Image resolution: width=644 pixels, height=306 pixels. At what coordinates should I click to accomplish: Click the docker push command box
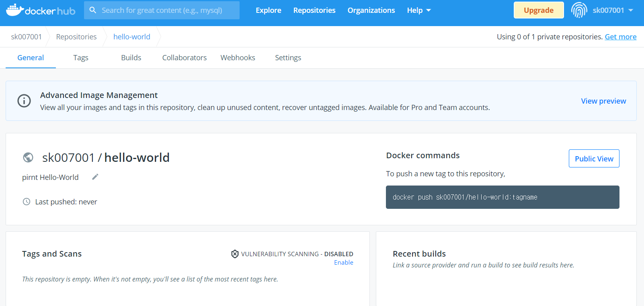pos(502,197)
